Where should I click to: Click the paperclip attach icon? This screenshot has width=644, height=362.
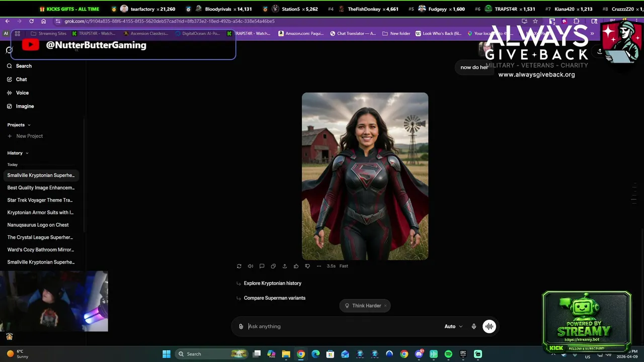tap(241, 326)
